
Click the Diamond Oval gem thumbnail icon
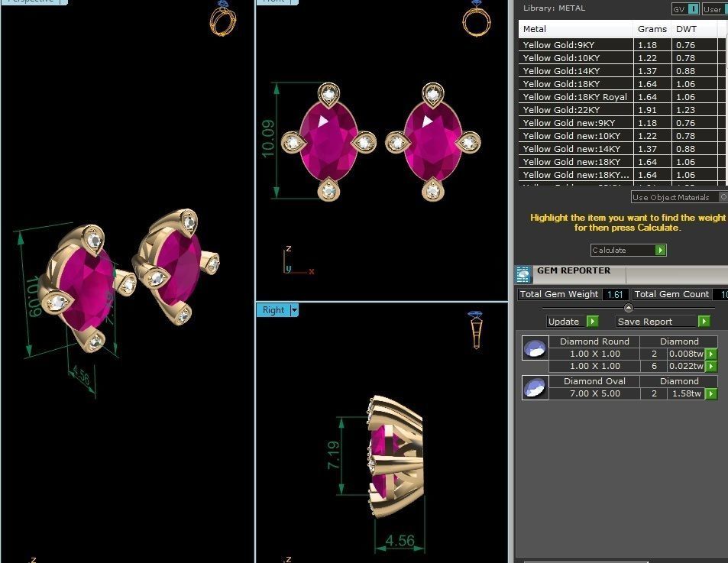[535, 387]
